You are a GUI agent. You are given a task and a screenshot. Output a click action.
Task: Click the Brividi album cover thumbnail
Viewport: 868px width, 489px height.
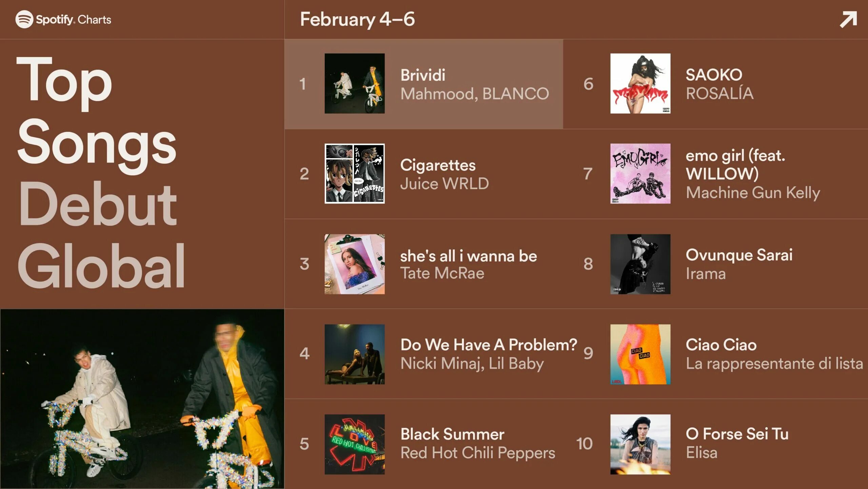pyautogui.click(x=355, y=83)
